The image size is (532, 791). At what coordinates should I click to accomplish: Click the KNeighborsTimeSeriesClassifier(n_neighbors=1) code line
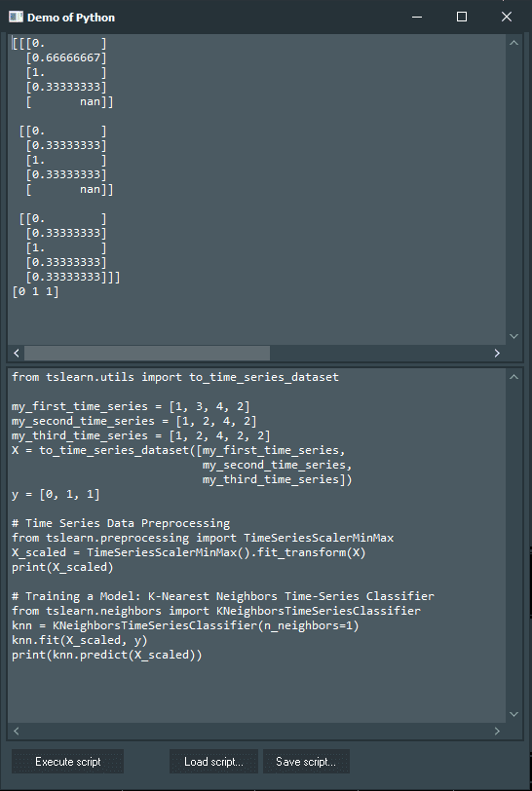[x=185, y=625]
